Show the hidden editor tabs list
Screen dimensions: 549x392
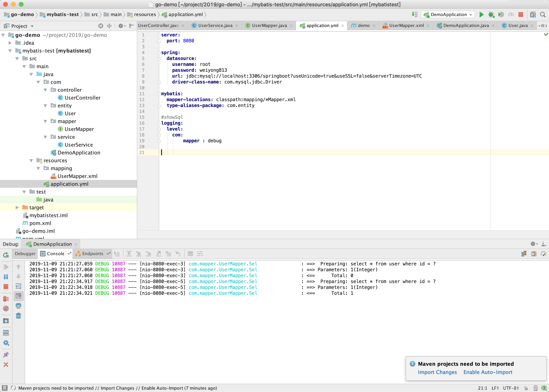coord(543,26)
